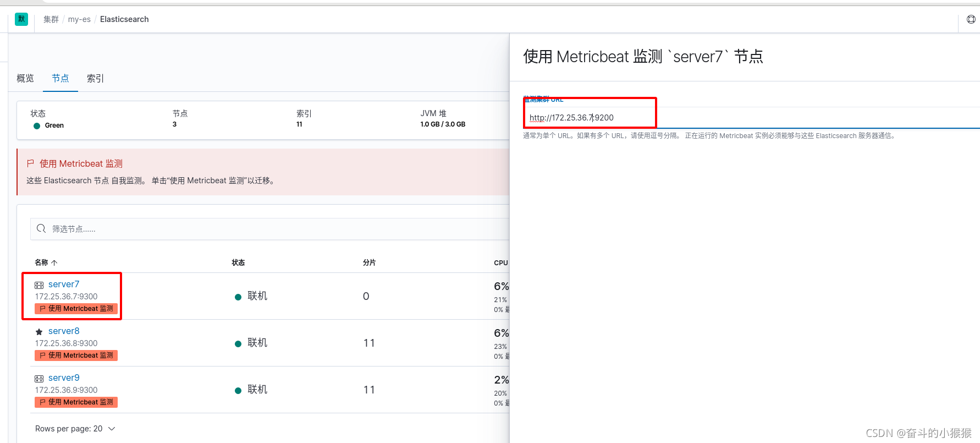Click the 索引 count 11 summary
Viewport: 980px width, 443px height.
pyautogui.click(x=299, y=124)
